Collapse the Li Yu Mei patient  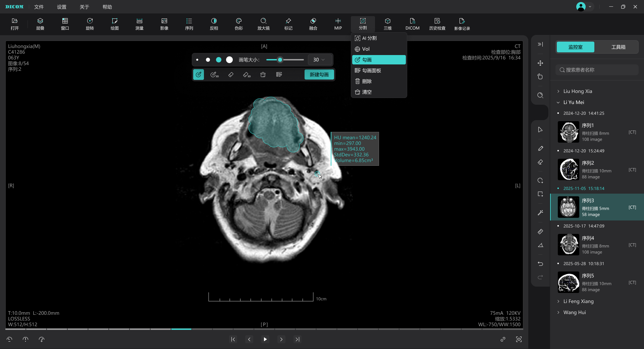pyautogui.click(x=558, y=102)
